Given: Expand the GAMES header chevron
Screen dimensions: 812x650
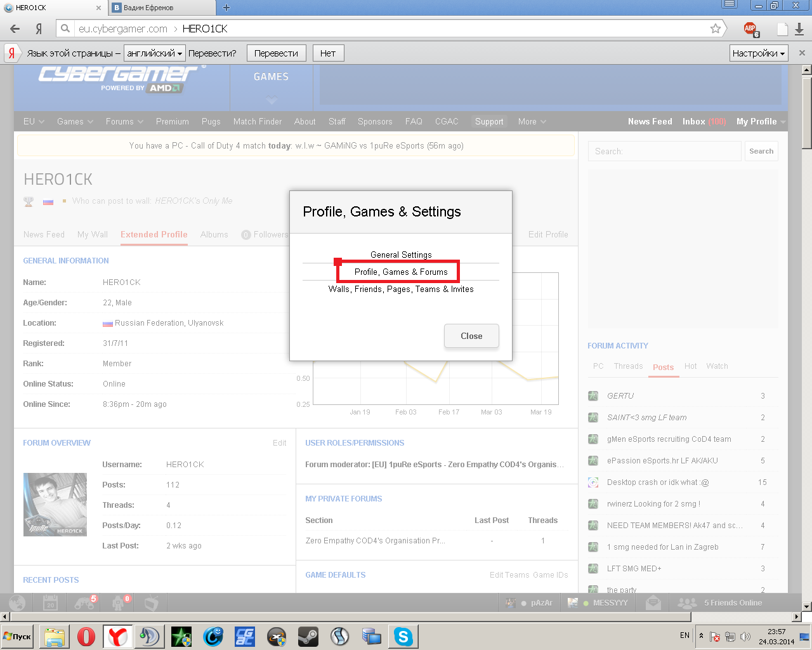Looking at the screenshot, I should point(272,100).
